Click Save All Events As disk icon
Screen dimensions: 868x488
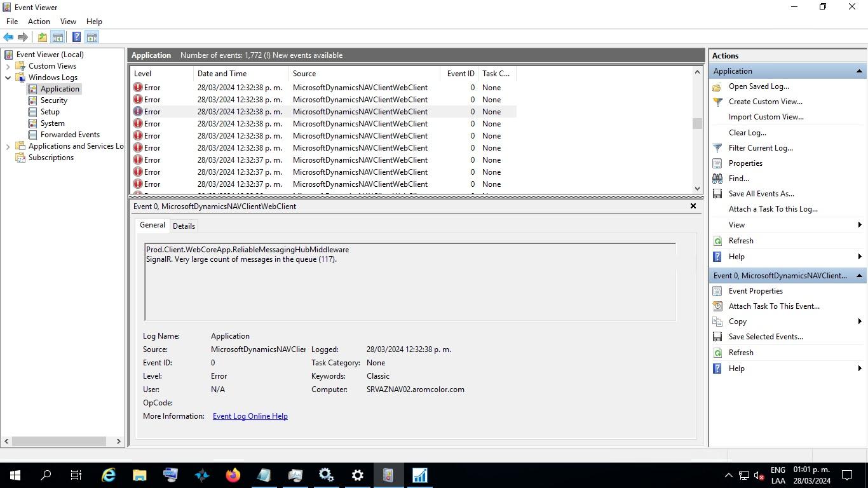pyautogui.click(x=717, y=194)
